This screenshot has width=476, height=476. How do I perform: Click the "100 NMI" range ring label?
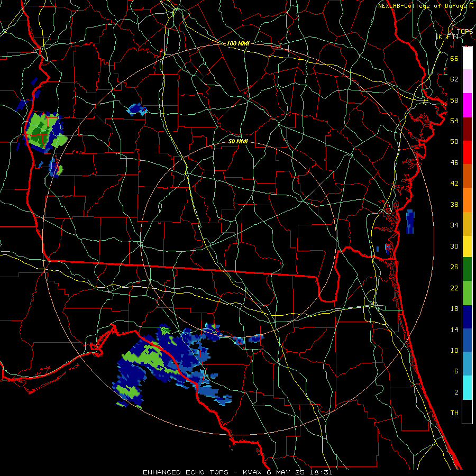pyautogui.click(x=238, y=43)
